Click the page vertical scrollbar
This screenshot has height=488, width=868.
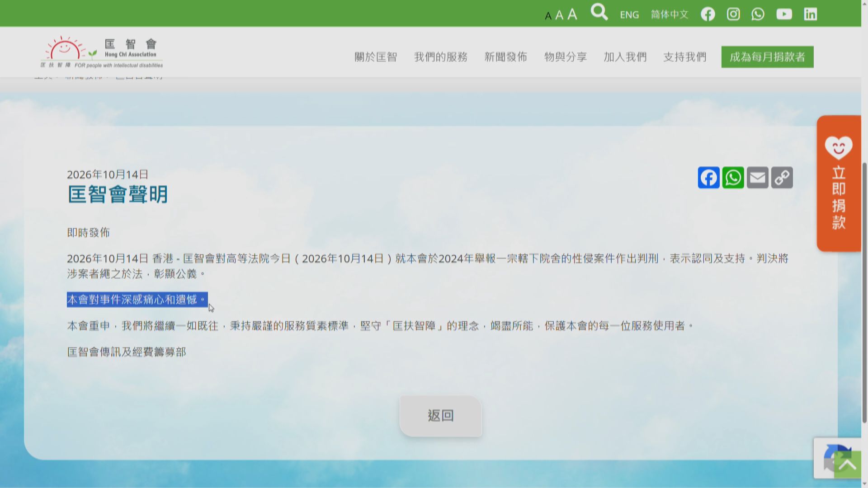[x=864, y=292]
